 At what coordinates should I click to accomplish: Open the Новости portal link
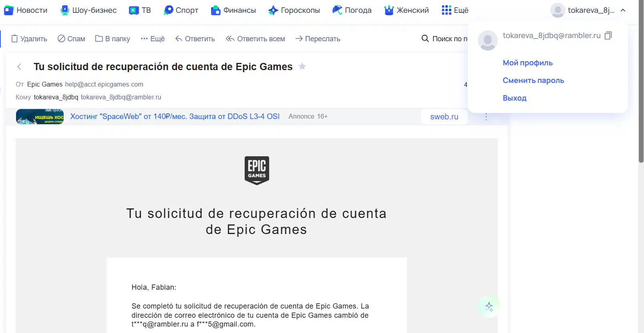[26, 10]
